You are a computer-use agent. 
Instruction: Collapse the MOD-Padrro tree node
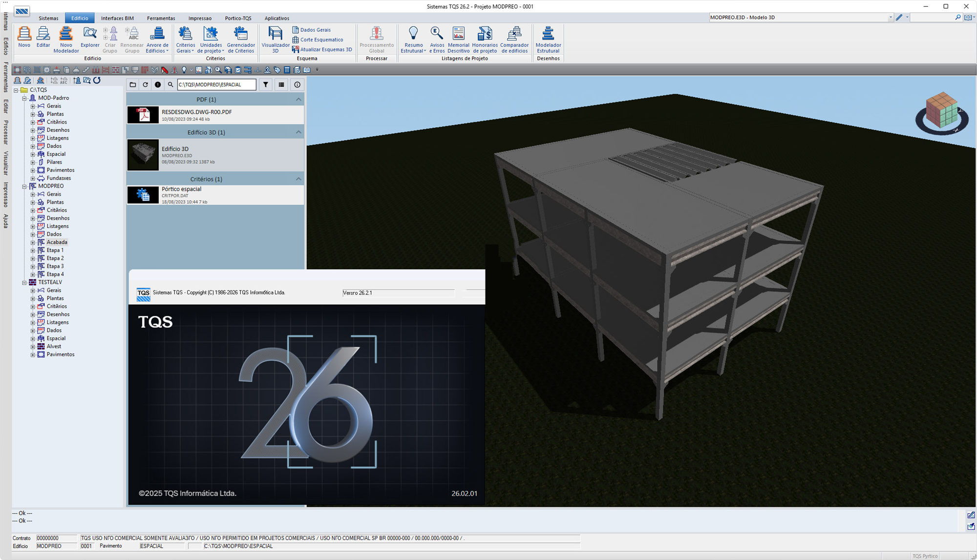click(x=24, y=98)
